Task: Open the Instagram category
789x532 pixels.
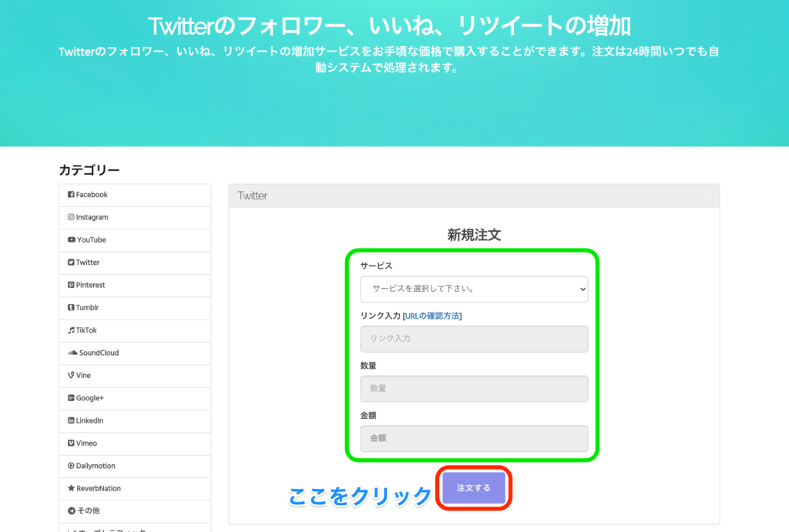Action: [135, 218]
